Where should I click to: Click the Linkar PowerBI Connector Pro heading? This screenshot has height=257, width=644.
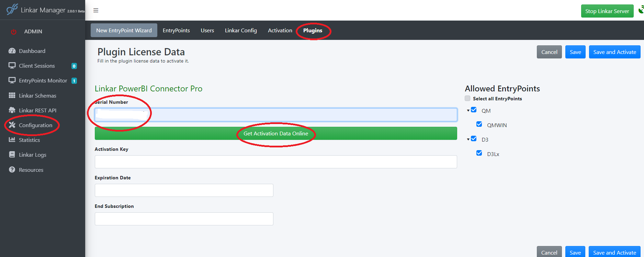[x=148, y=89]
